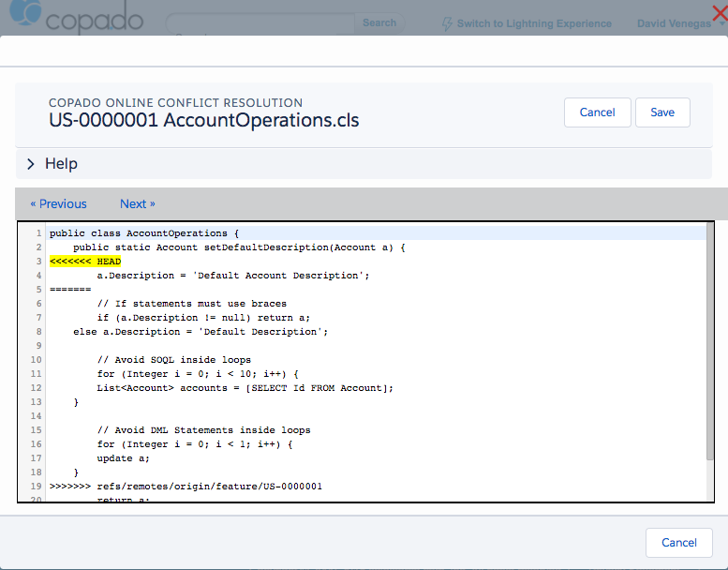This screenshot has height=570, width=728.
Task: Click Cancel button next to Save
Action: (597, 112)
